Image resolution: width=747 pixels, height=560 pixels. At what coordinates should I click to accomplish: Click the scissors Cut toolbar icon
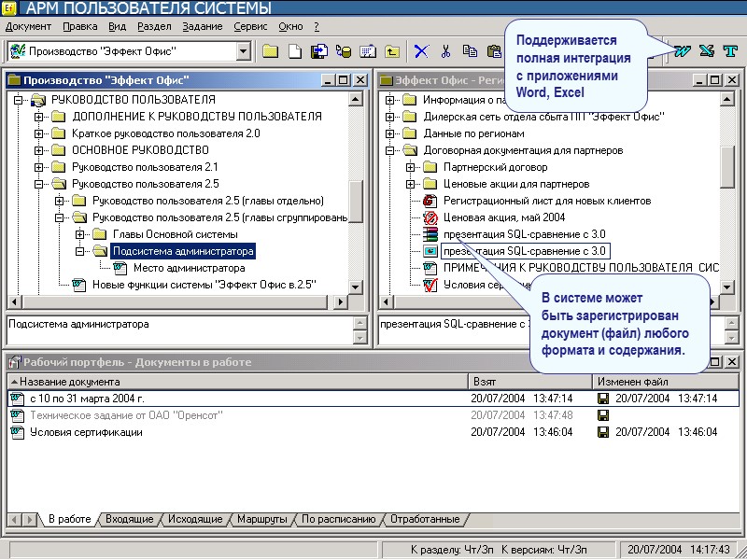click(x=446, y=51)
